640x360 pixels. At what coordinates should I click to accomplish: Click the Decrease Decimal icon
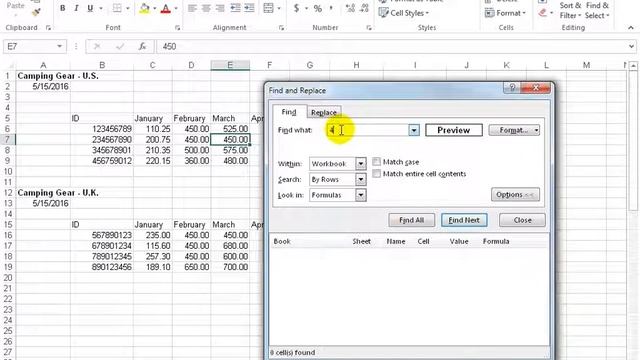point(364,8)
